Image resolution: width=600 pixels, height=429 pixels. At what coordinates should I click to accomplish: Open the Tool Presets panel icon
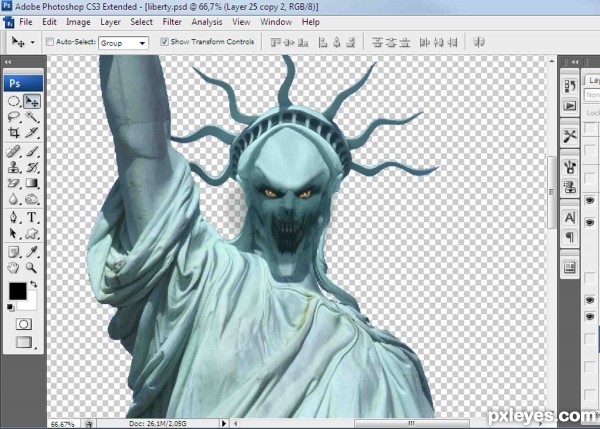(x=569, y=135)
